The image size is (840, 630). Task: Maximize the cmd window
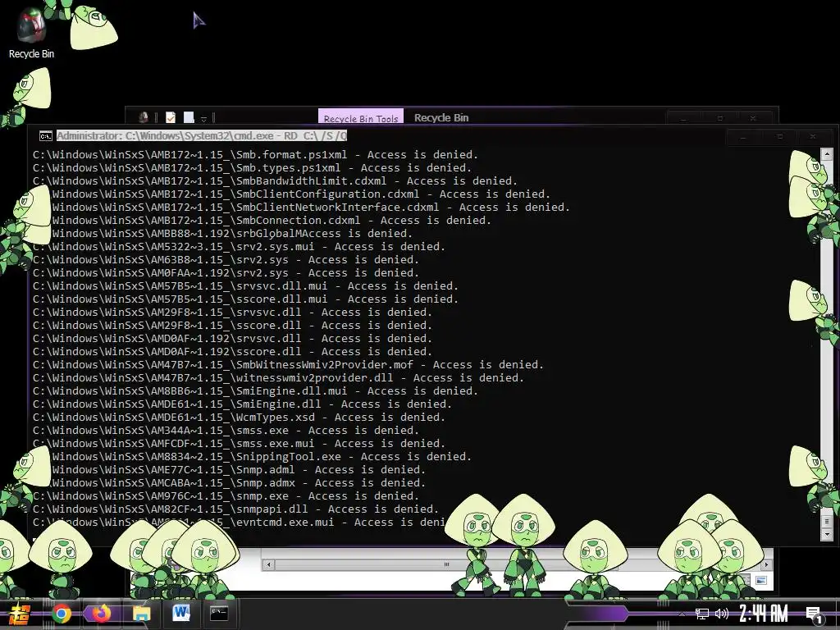coord(779,137)
